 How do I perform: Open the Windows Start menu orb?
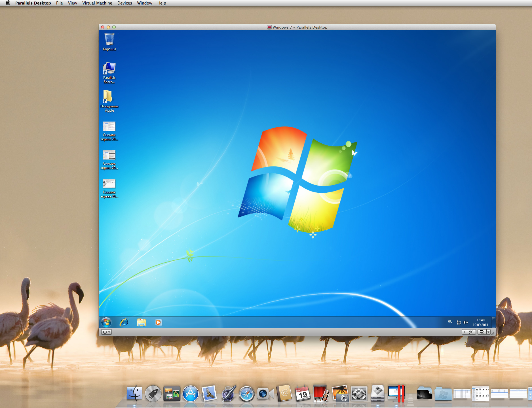pos(106,322)
